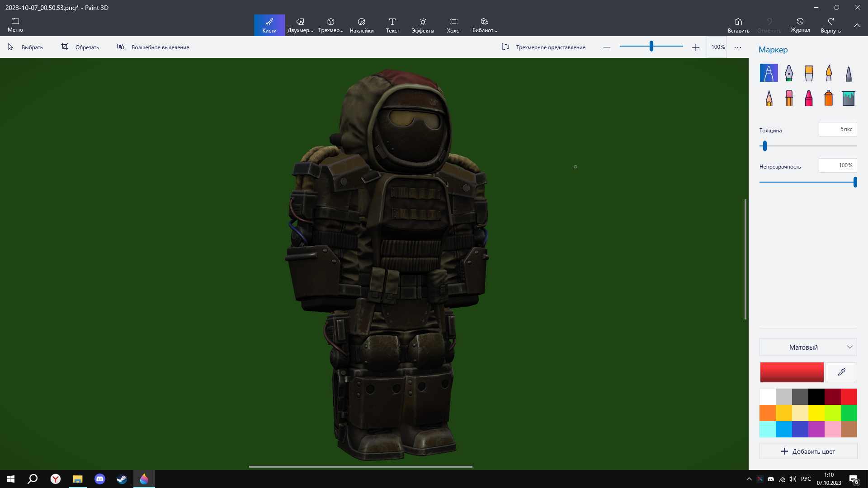Select the Pixel pen tool
This screenshot has height=488, width=868.
click(849, 73)
